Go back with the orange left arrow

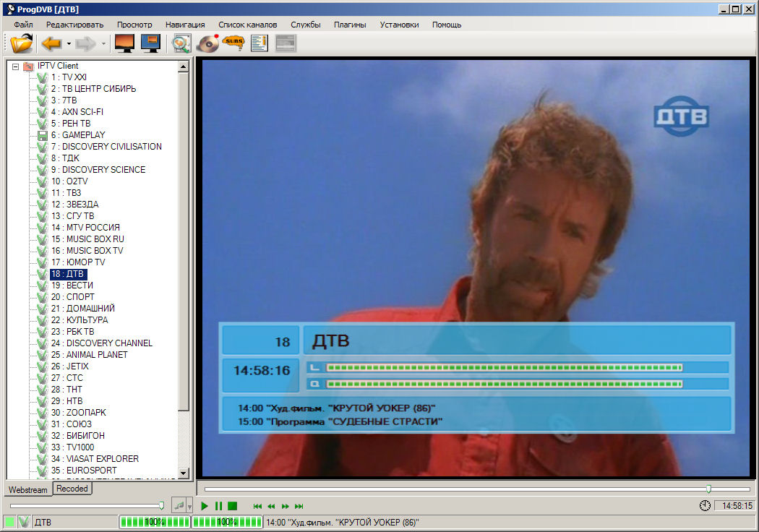[51, 43]
